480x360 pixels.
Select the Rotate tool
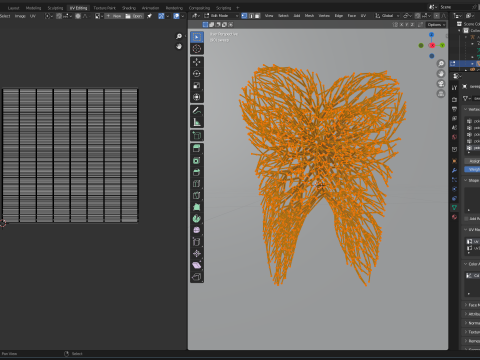coord(197,74)
